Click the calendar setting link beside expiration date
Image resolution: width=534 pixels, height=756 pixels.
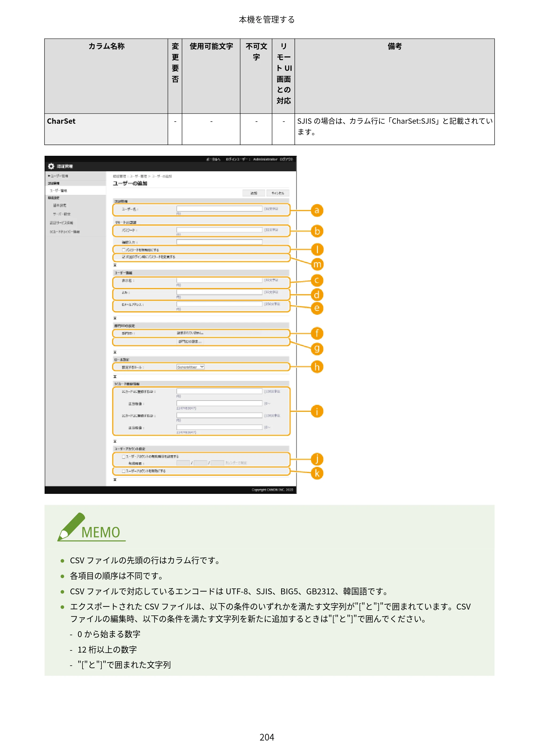coord(236,463)
